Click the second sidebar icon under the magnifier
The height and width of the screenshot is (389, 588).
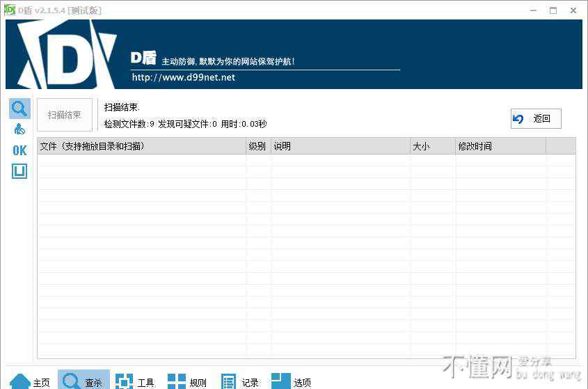pos(19,129)
